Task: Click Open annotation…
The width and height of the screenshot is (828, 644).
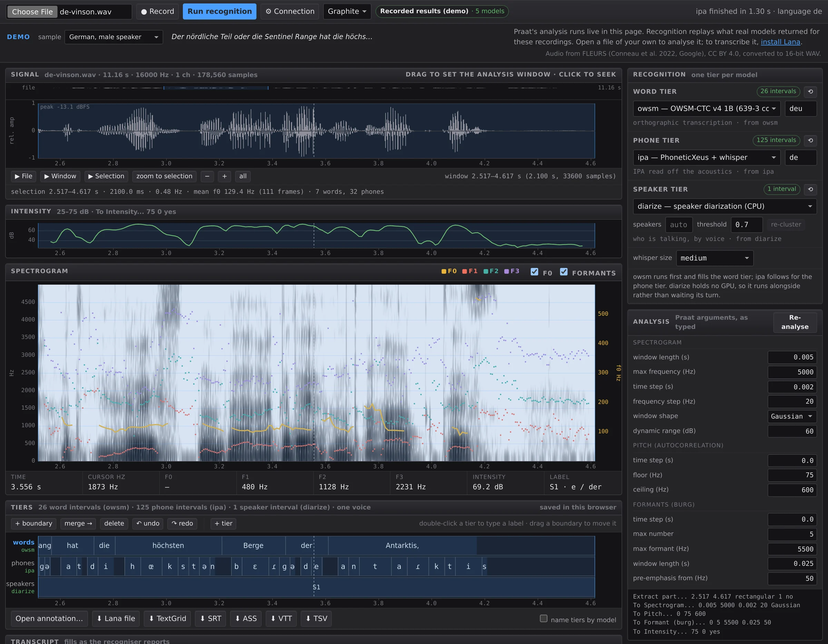Action: click(49, 618)
